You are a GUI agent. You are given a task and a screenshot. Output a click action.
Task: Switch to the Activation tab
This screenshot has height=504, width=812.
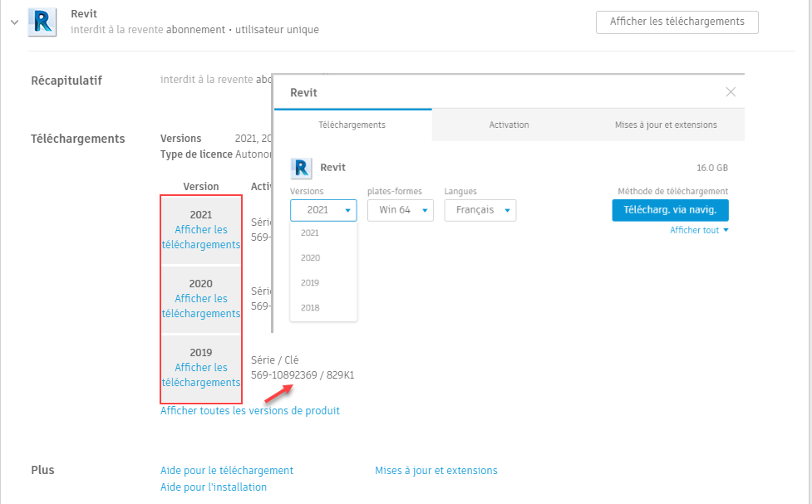(x=509, y=125)
